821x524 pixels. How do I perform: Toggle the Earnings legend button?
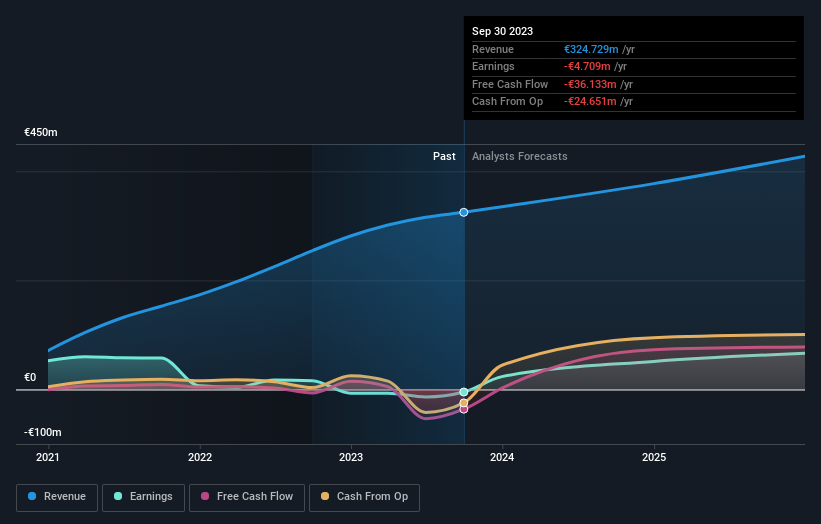tap(143, 497)
